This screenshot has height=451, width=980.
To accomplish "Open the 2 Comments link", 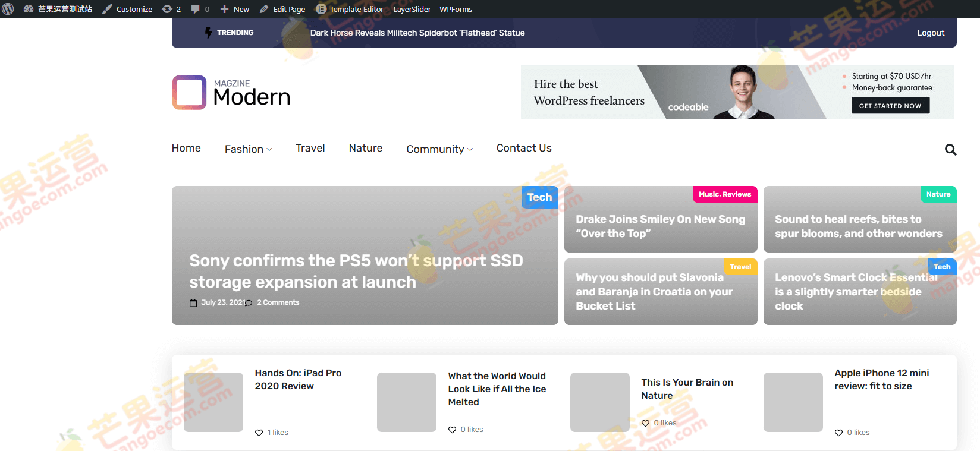I will tap(278, 302).
